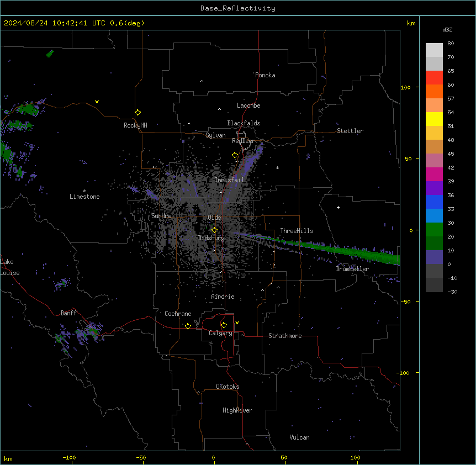Pick the 70-80 dBZ white legend color
Viewport: 476px width, 465px height.
tap(434, 50)
